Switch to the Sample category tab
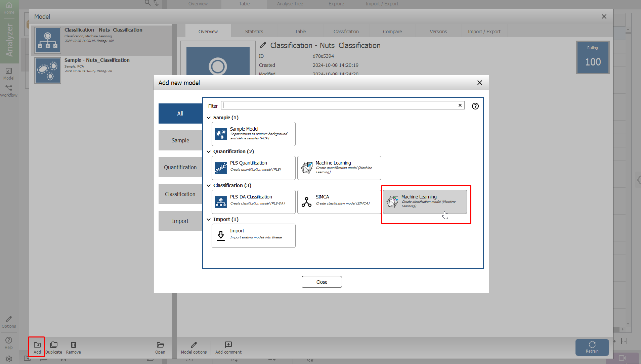This screenshot has height=364, width=641. click(x=180, y=140)
